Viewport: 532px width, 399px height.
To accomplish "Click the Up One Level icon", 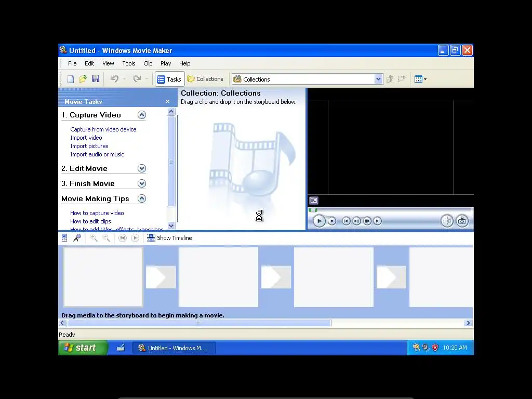I will pos(390,79).
